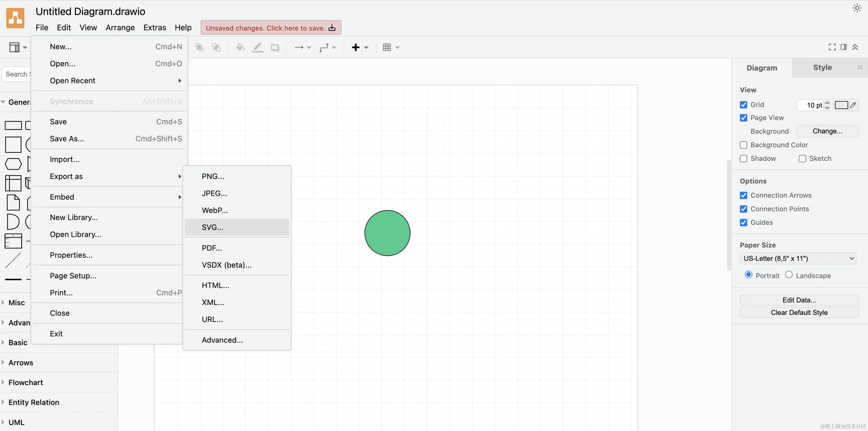Click the To Front toolbar icon
The height and width of the screenshot is (431, 868).
(x=199, y=47)
